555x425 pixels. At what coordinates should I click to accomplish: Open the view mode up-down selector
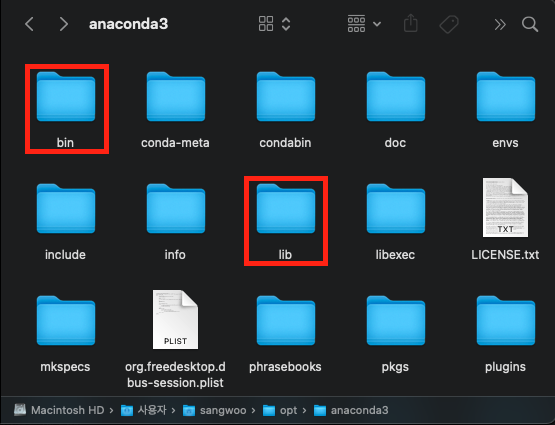(286, 24)
